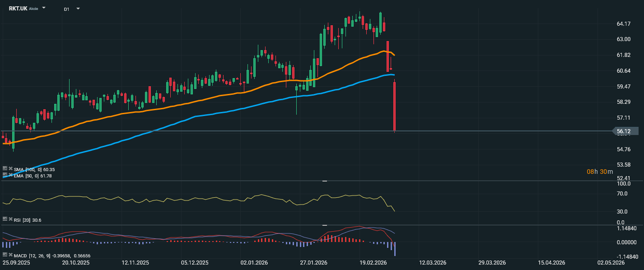Click the latest large red candle
Viewport: 644px width, 270px height.
395,106
